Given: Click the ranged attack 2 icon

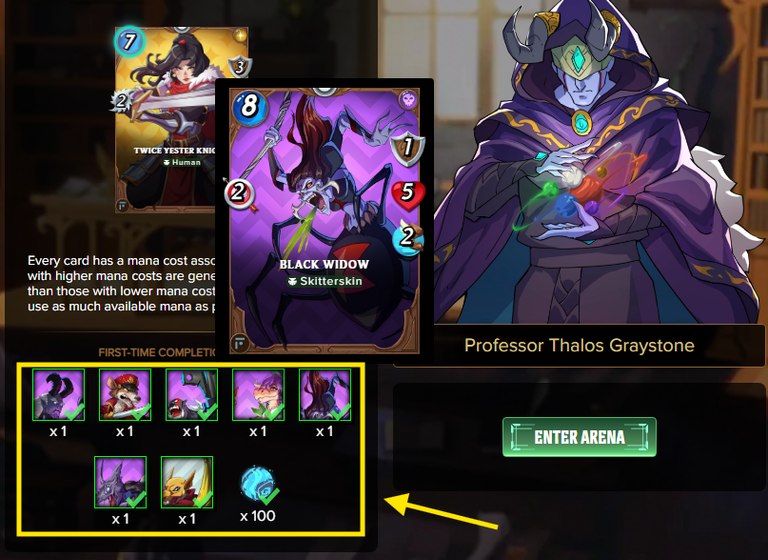Looking at the screenshot, I should click(x=239, y=193).
